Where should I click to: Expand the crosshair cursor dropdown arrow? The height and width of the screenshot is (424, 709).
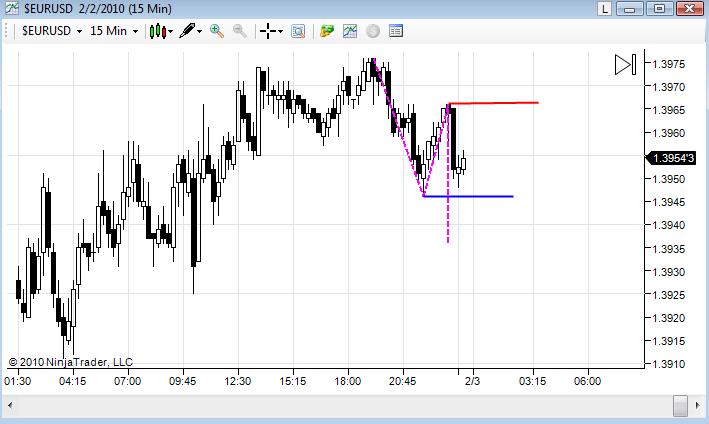coord(280,31)
